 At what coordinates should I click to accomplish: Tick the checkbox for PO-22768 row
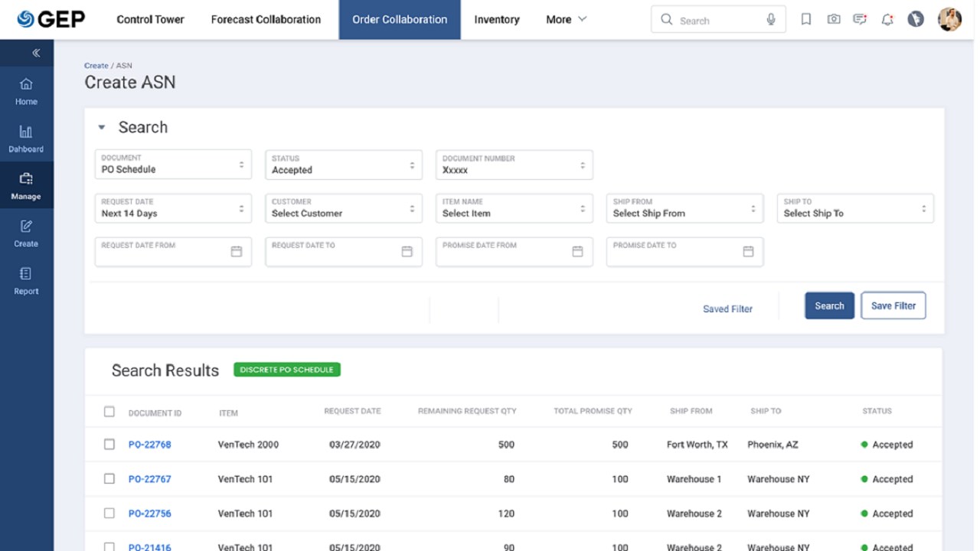click(x=109, y=444)
